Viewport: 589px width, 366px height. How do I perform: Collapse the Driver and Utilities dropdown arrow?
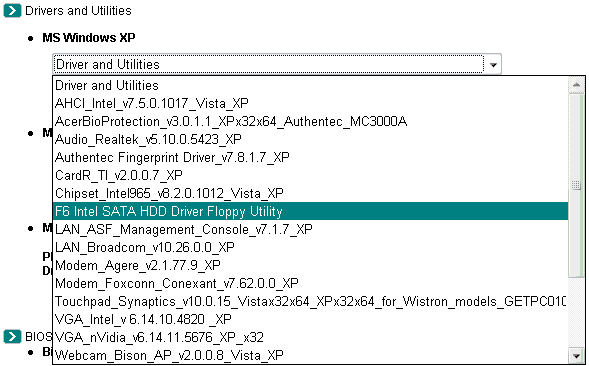click(493, 65)
